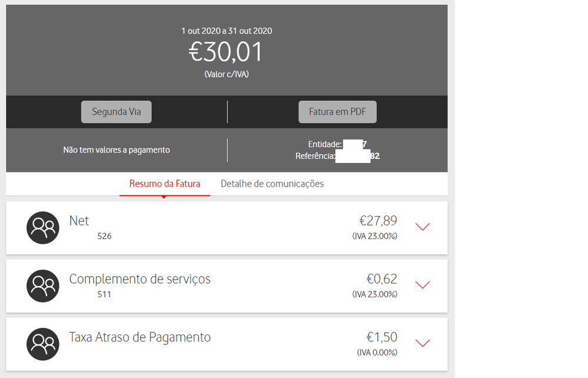
Task: Click the Taxa Atraso de Pagamento label
Action: (x=139, y=337)
